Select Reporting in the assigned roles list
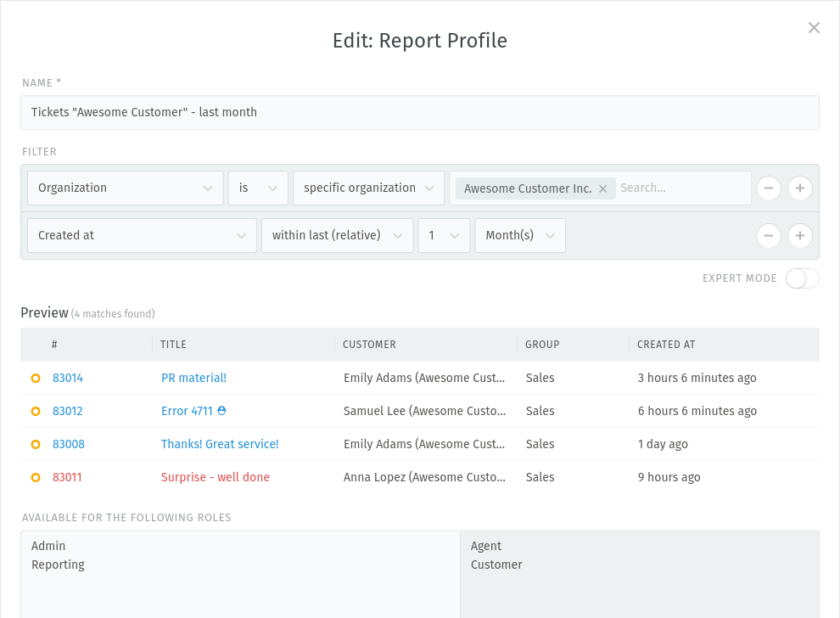840x618 pixels. tap(58, 565)
